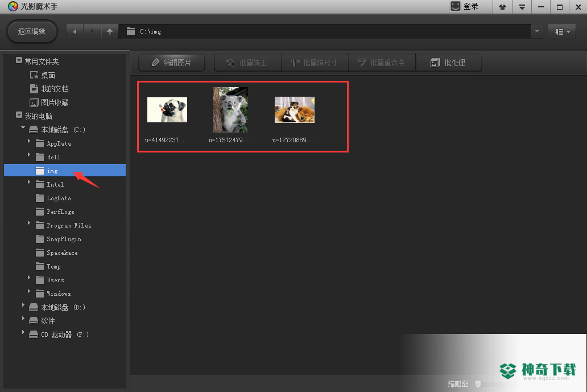Click the 返回编辑 button
Screen dimensions: 587x392
click(x=32, y=31)
